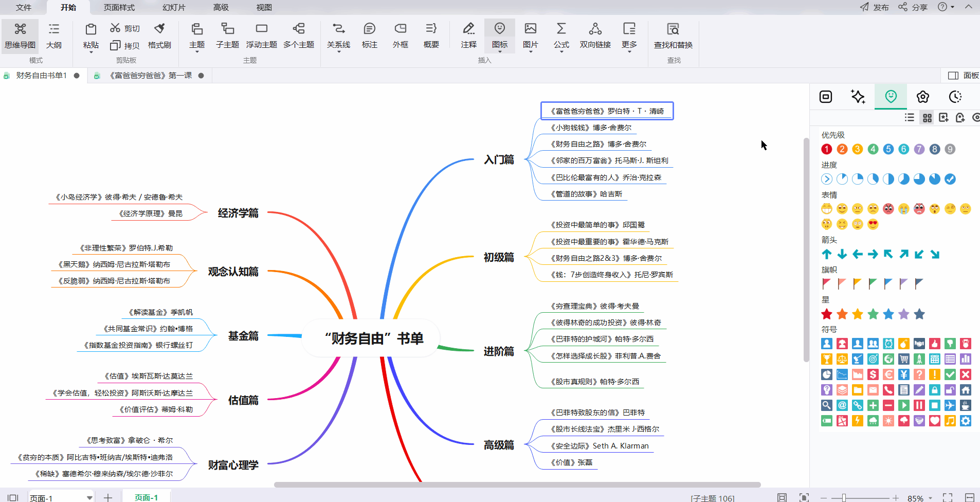Add a new page with plus button
This screenshot has width=980, height=502.
click(x=108, y=497)
